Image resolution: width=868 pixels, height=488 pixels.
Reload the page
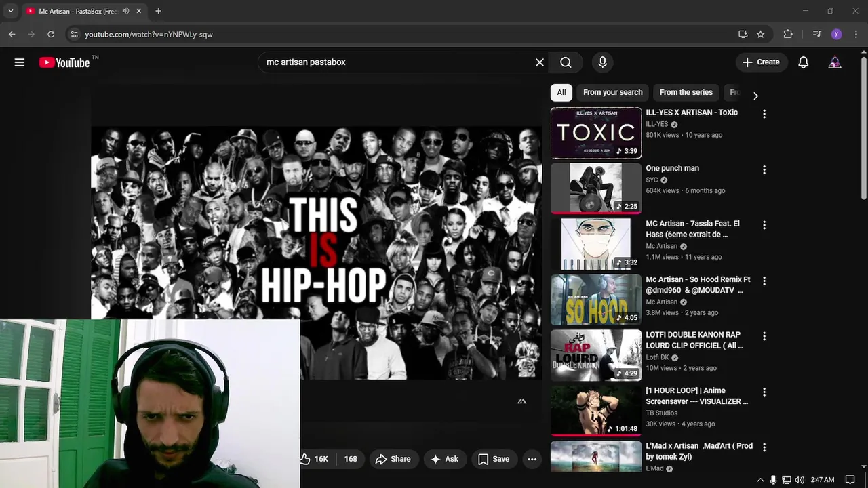[51, 34]
